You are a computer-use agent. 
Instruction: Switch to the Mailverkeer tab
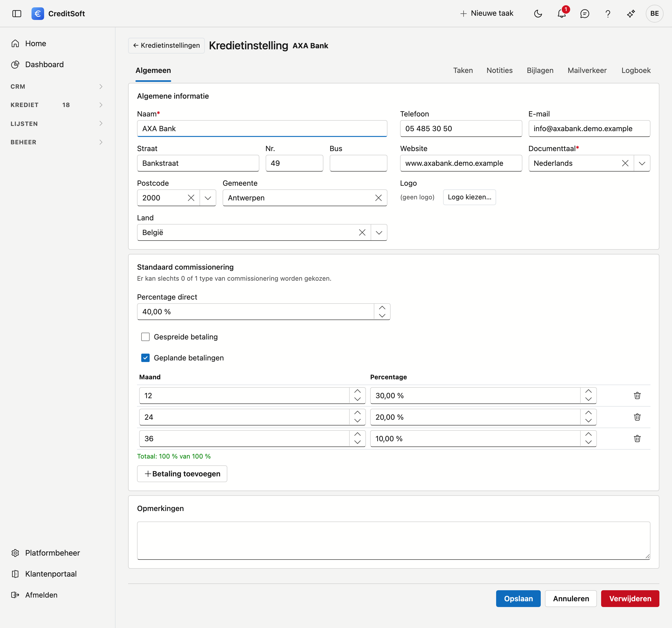(x=587, y=70)
